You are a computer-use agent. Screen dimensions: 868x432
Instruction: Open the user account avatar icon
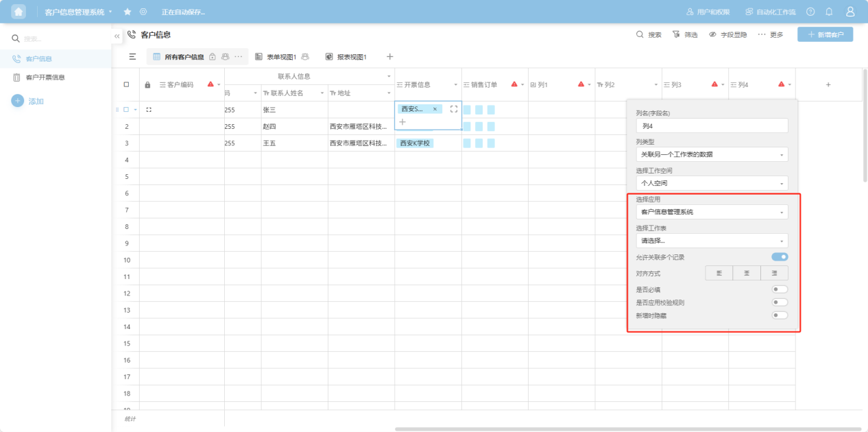click(x=850, y=12)
